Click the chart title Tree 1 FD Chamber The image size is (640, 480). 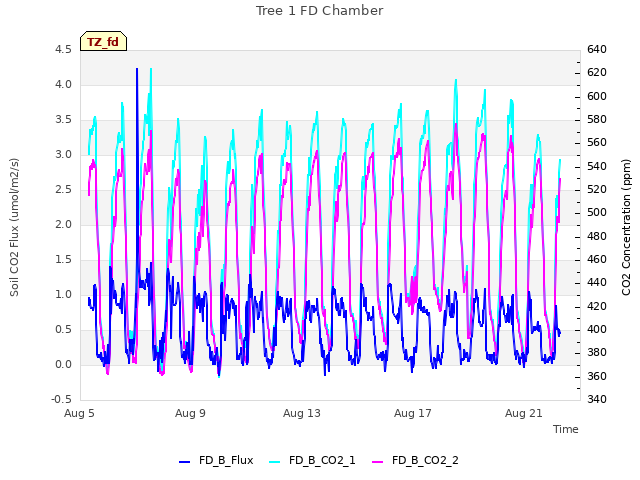click(x=320, y=11)
